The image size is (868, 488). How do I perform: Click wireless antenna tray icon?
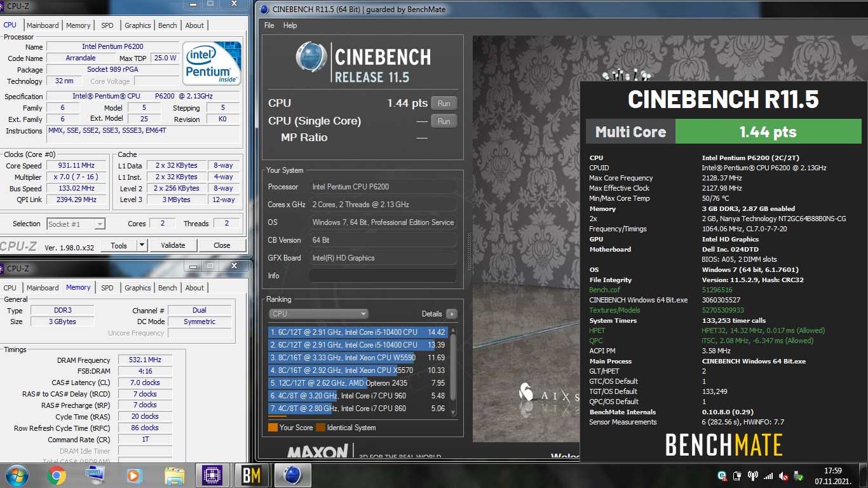pos(753,475)
